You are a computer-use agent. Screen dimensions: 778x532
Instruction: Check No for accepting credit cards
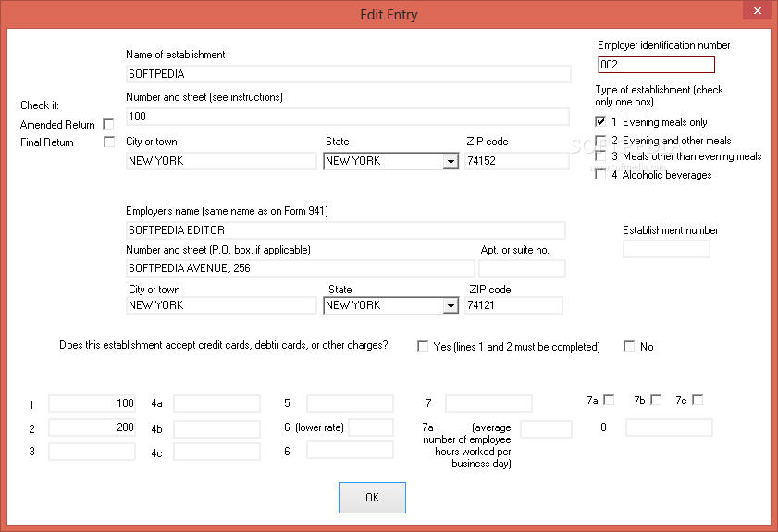629,346
